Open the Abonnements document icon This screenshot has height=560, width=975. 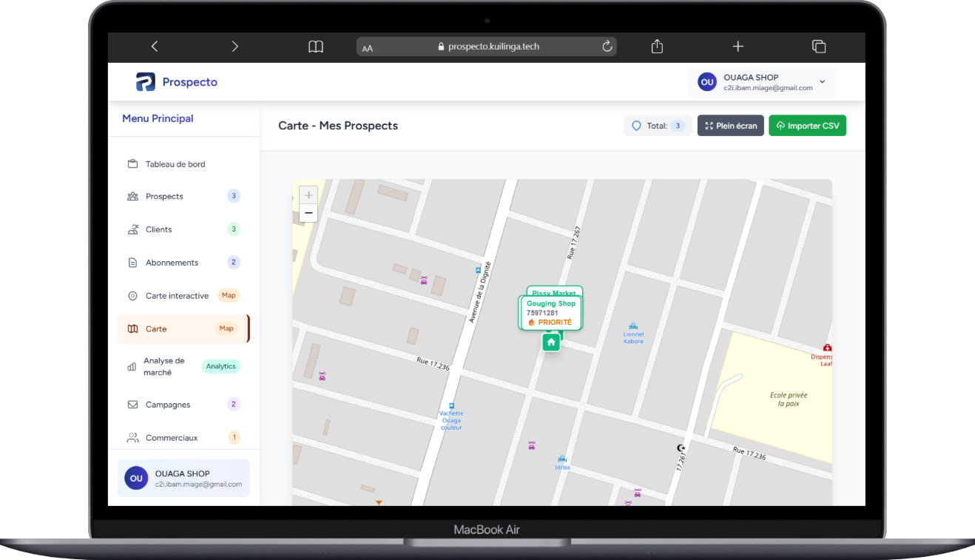coord(133,262)
